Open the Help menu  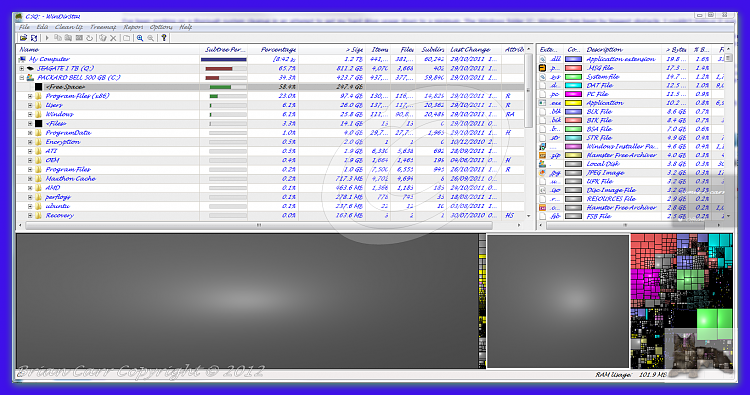click(x=186, y=27)
